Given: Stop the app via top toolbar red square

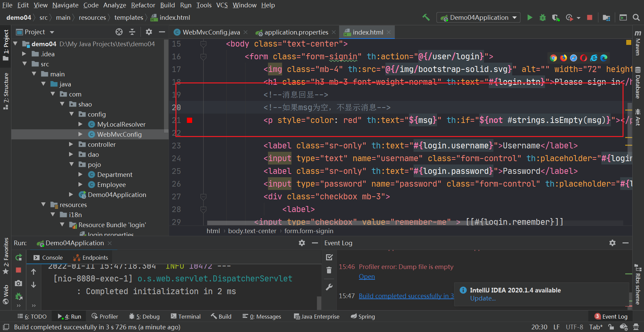Looking at the screenshot, I should 590,17.
